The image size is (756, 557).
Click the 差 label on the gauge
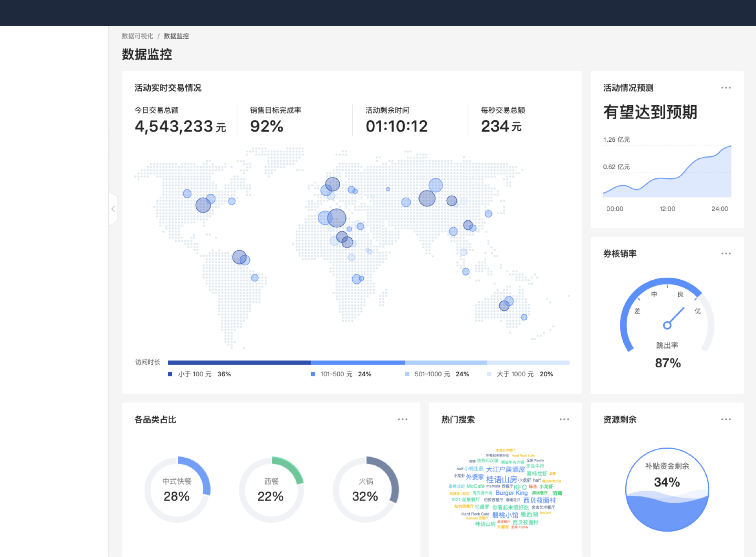[637, 311]
